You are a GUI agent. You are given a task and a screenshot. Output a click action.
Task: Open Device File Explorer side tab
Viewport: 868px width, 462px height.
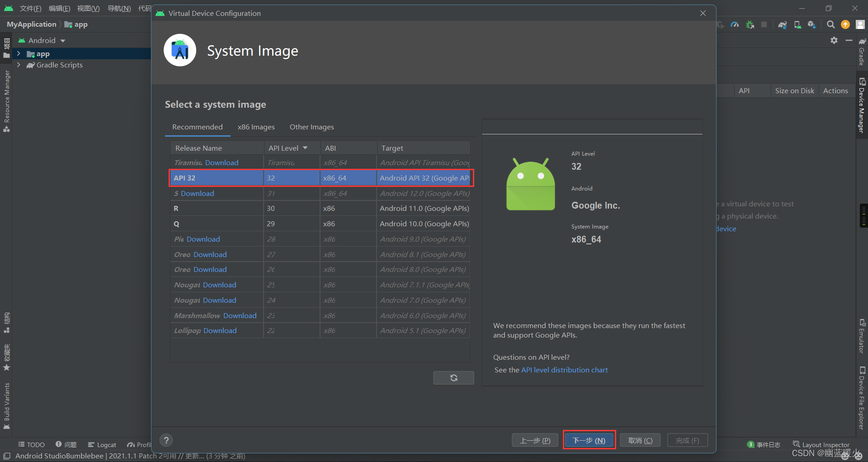pyautogui.click(x=862, y=398)
